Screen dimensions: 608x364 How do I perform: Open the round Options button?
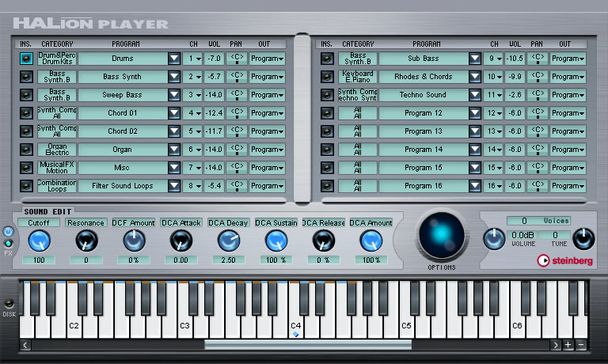click(442, 235)
